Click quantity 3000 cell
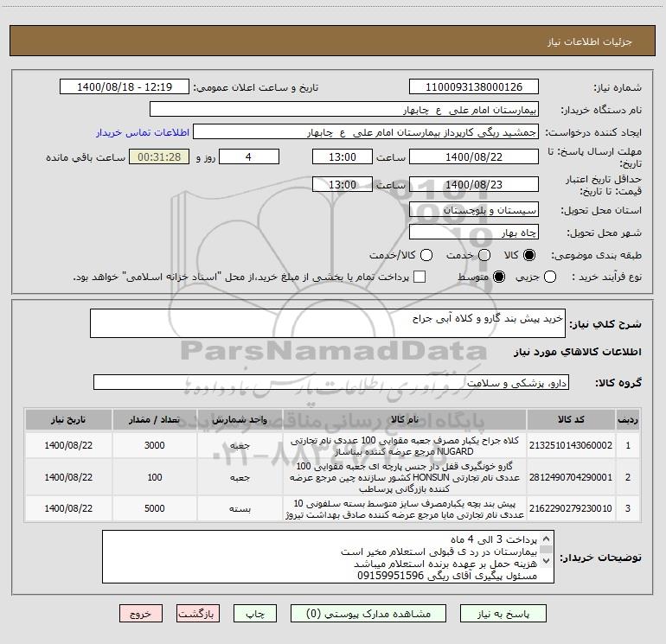Image resolution: width=666 pixels, height=644 pixels. 154,445
